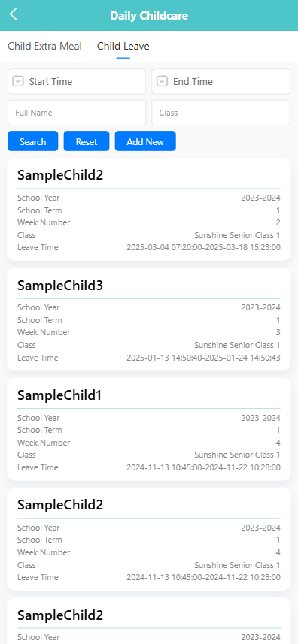Click the Daily Childcare header title
This screenshot has height=644, width=298.
point(149,16)
